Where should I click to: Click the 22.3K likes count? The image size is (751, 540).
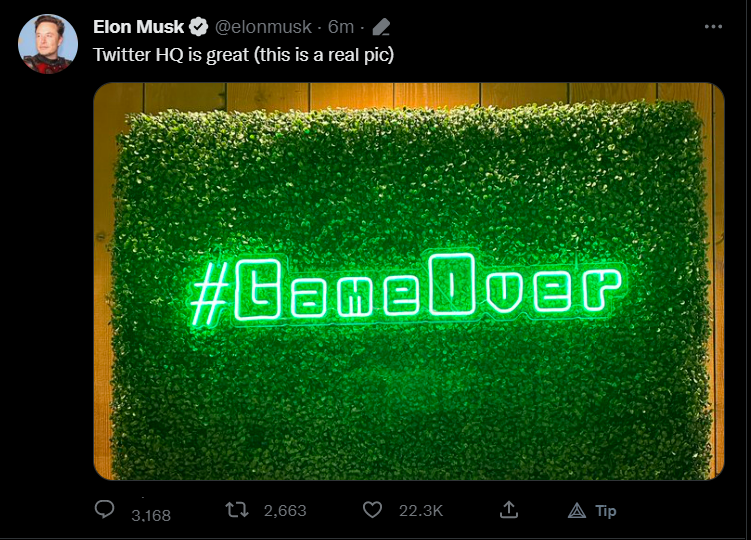(420, 511)
